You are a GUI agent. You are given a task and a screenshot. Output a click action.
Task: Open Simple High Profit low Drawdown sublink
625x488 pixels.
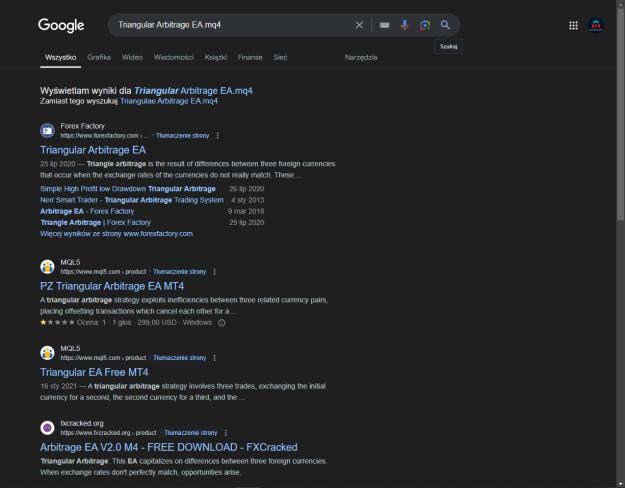(x=128, y=189)
